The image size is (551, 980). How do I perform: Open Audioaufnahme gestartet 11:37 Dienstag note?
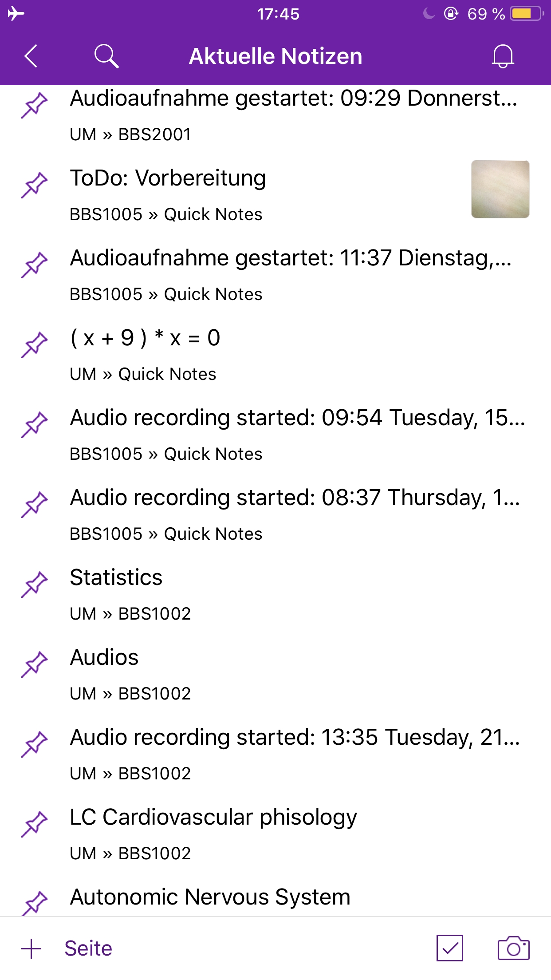pos(291,258)
